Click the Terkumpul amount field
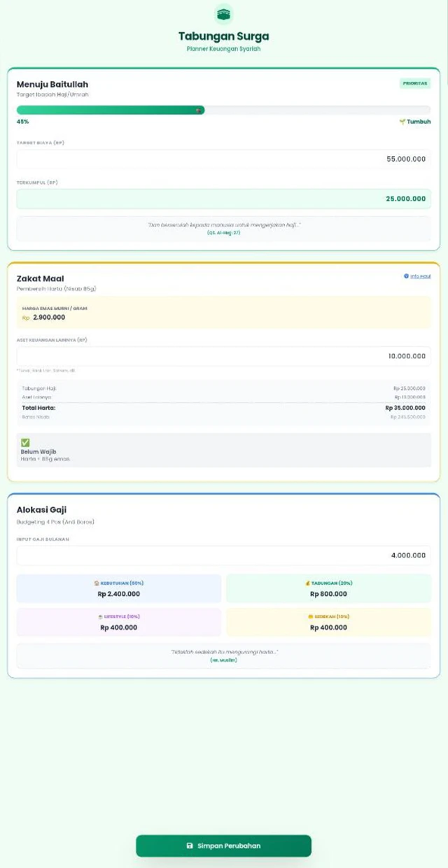This screenshot has width=448, height=868. pyautogui.click(x=224, y=199)
